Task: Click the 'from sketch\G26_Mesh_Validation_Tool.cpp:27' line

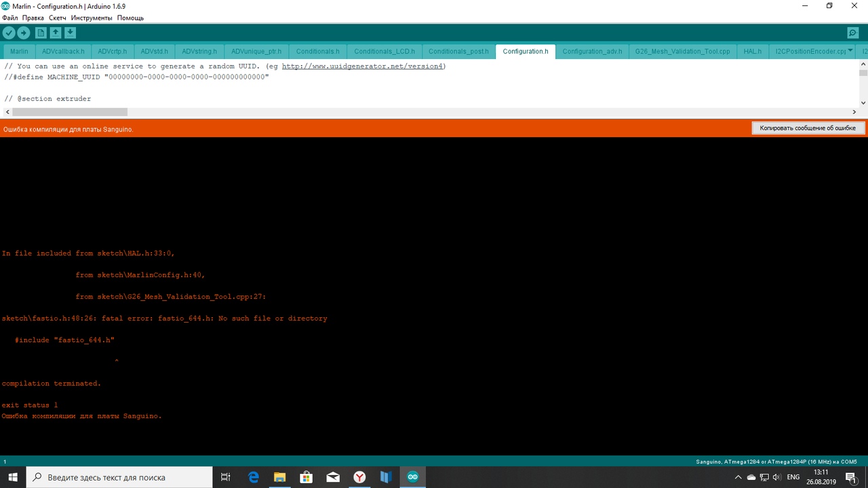Action: point(171,297)
